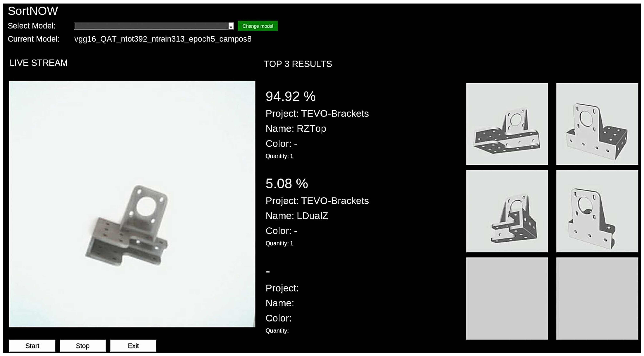
Task: Open the Select Model dropdown arrow
Action: (x=231, y=26)
